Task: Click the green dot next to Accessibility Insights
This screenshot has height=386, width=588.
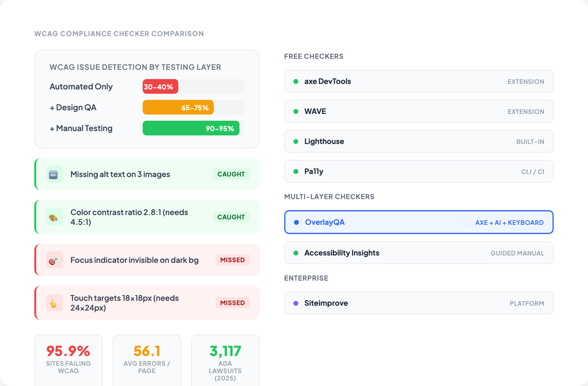Action: 296,253
